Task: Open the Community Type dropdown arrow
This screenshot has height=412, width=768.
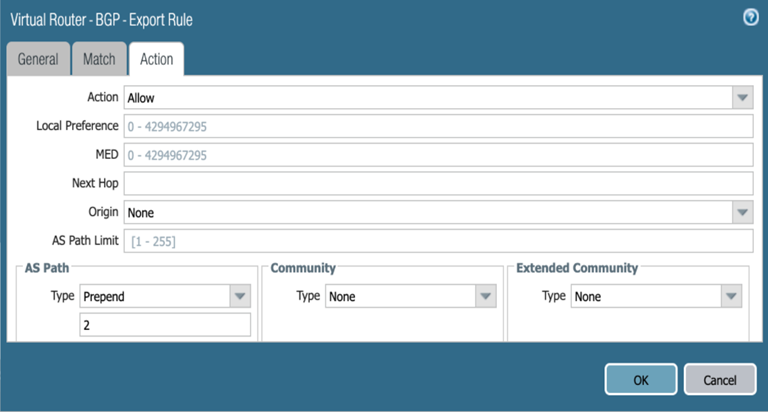Action: pyautogui.click(x=486, y=296)
